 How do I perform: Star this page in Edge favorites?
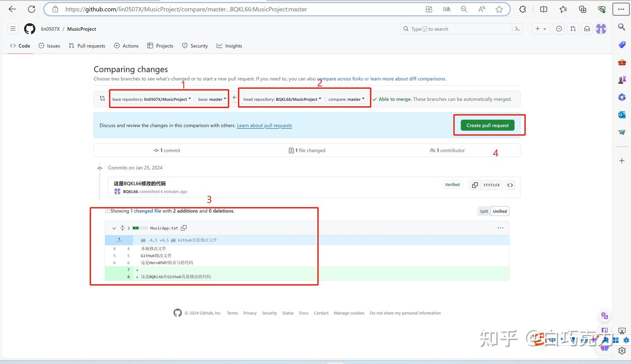pos(499,9)
